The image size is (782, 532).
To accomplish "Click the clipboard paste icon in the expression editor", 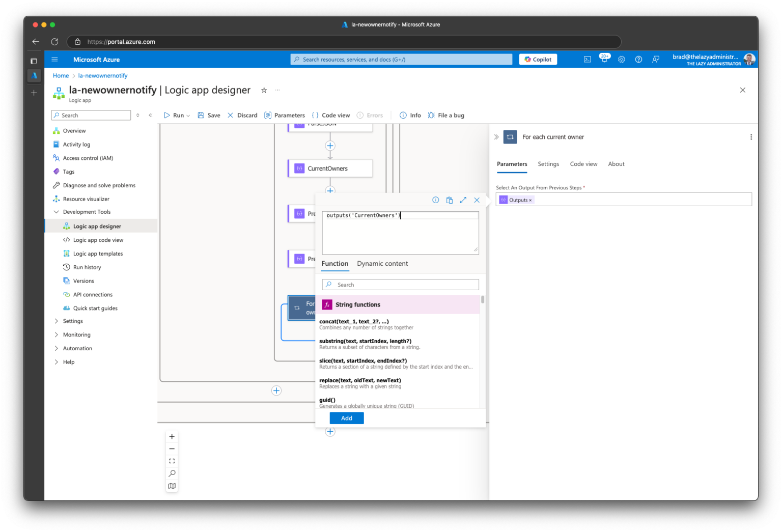I will pyautogui.click(x=450, y=200).
